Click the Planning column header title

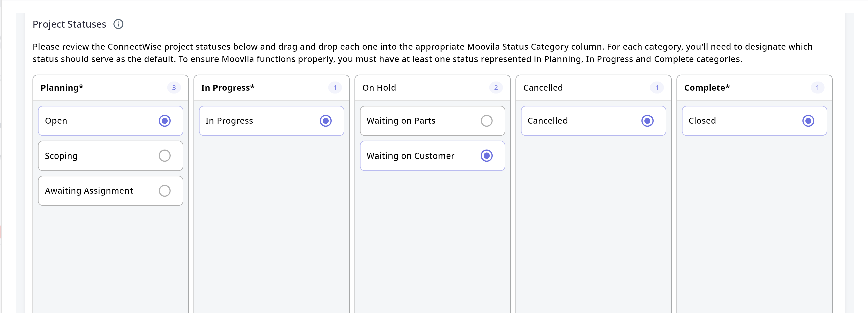coord(62,88)
